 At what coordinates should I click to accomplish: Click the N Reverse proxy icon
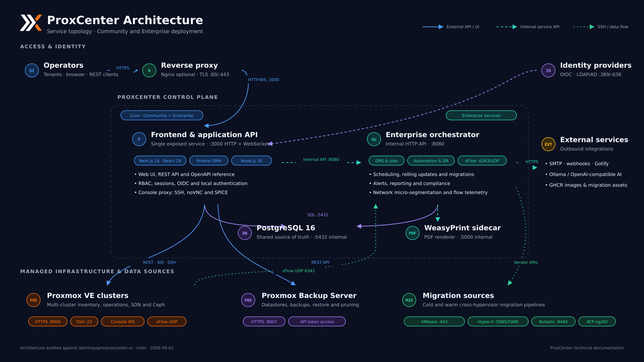tap(149, 70)
